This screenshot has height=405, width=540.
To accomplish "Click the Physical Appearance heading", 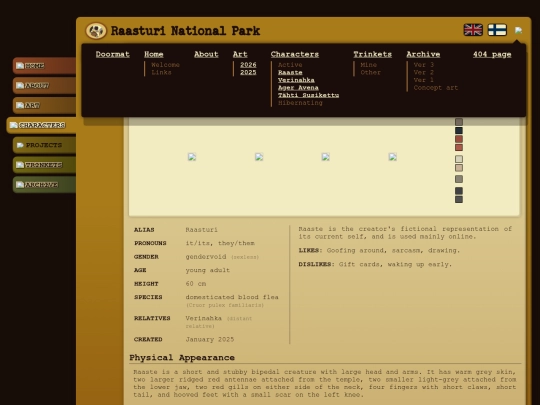I will (x=182, y=357).
